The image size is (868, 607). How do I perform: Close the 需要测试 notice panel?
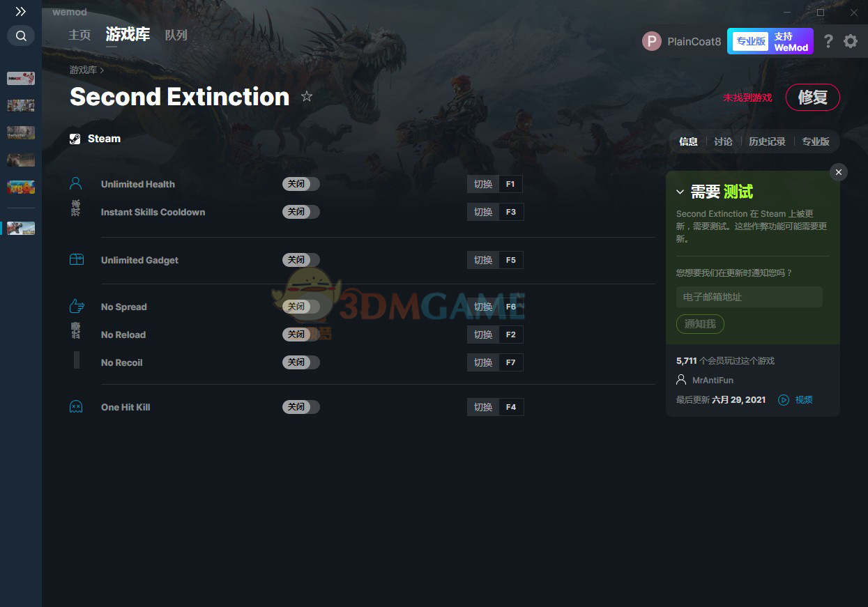tap(839, 172)
